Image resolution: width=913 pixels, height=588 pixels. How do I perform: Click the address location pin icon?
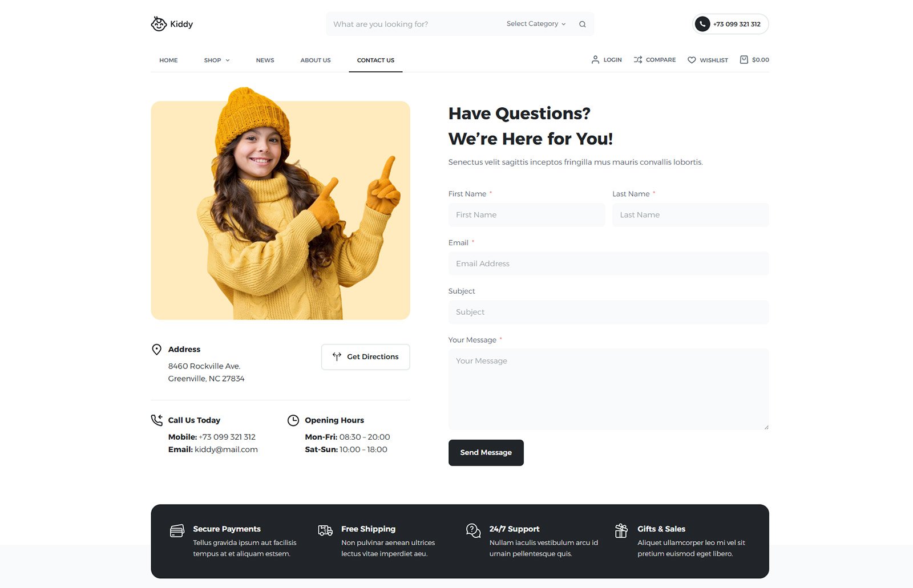coord(157,350)
